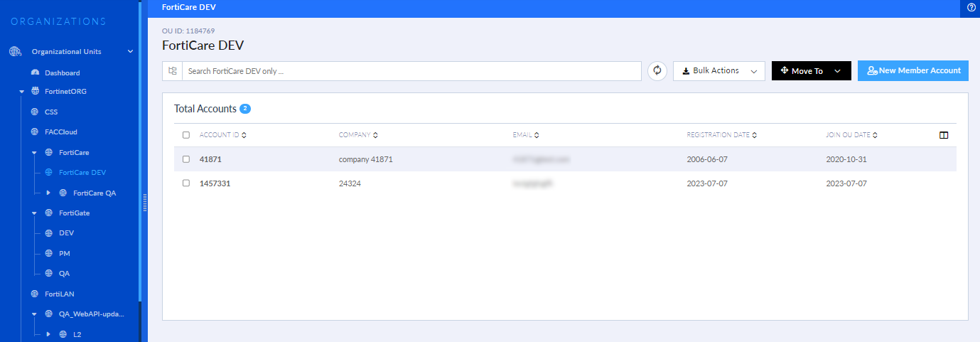The image size is (980, 342).
Task: Select FACCloud in the organization tree
Action: coord(60,132)
